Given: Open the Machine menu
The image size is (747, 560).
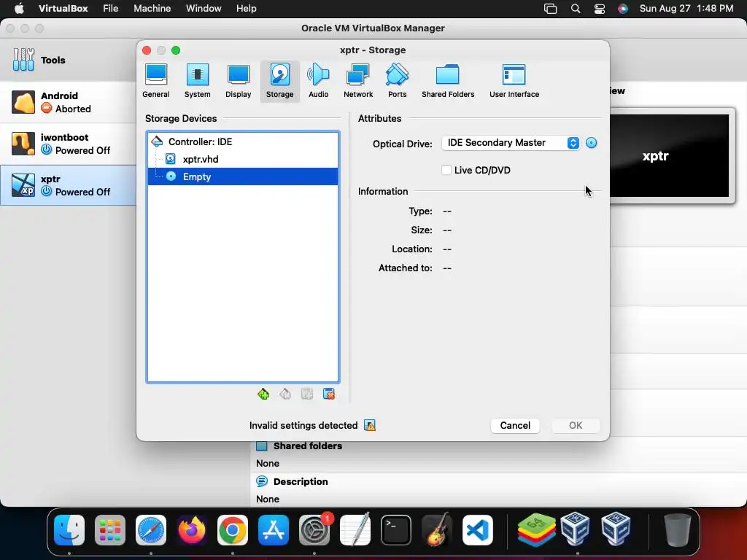Looking at the screenshot, I should 152,9.
